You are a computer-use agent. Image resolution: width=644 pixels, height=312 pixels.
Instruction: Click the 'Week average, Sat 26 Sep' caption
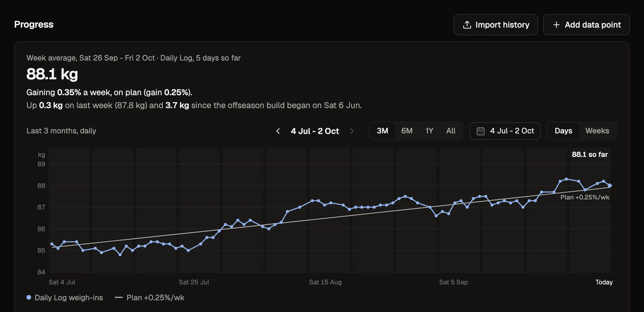pos(133,58)
